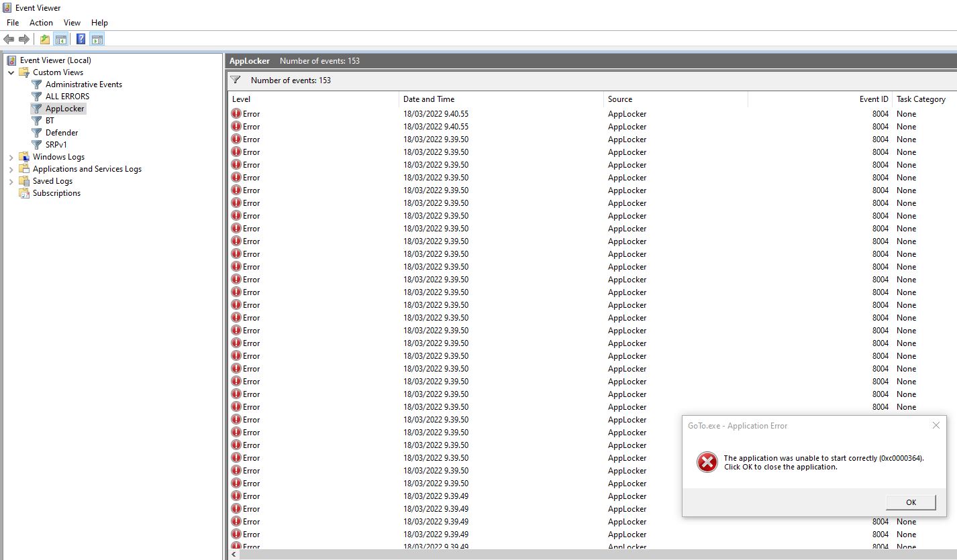Open the View menu
The image size is (957, 560).
coord(72,23)
